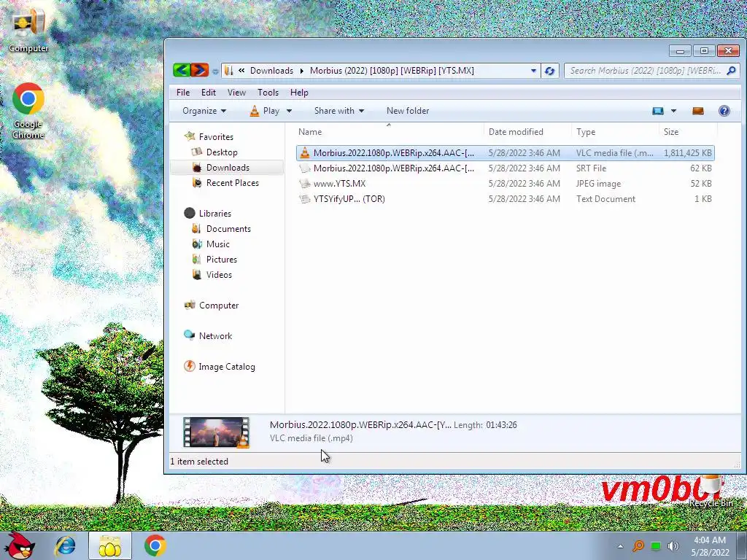747x560 pixels.
Task: Click the Computer desktop icon
Action: (x=28, y=30)
